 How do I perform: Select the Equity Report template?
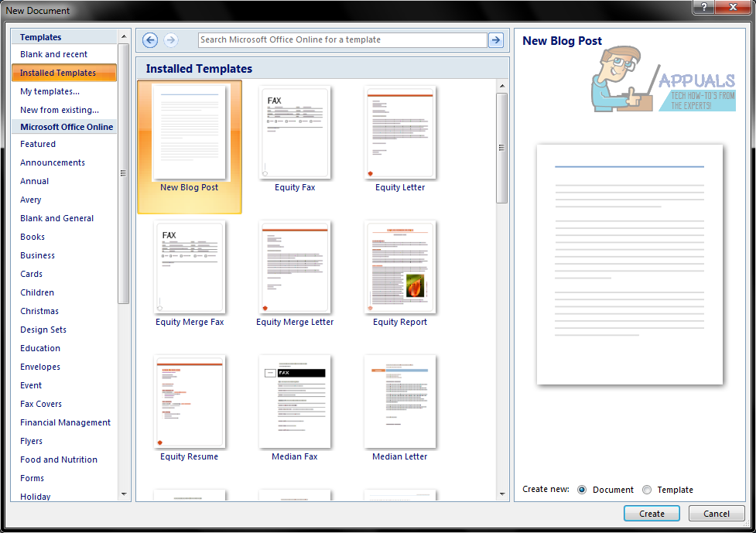(x=400, y=274)
